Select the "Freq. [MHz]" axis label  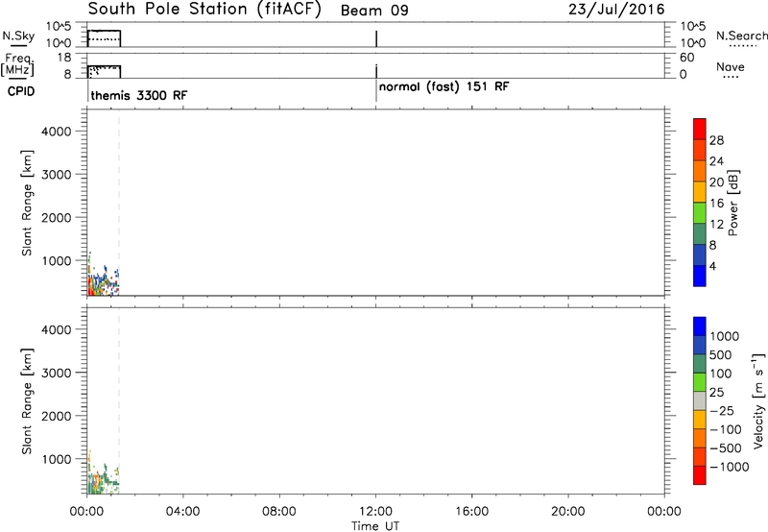tap(17, 64)
